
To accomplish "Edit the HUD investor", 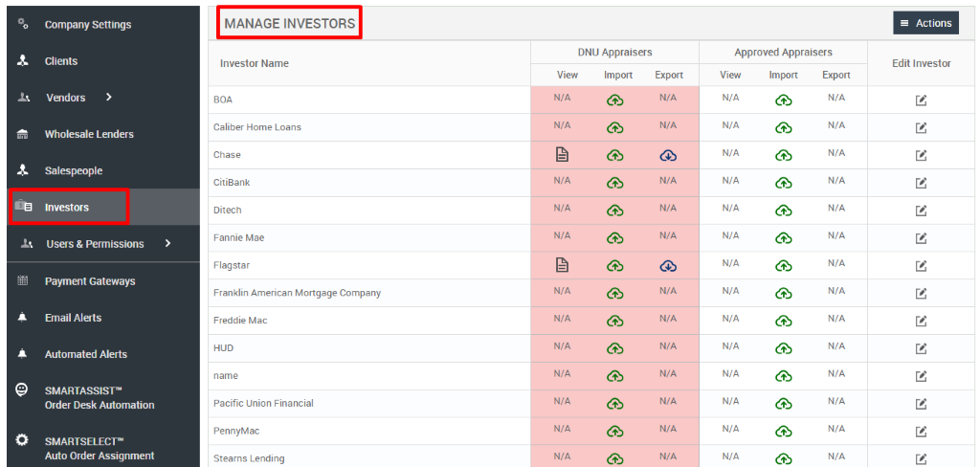I will (x=921, y=349).
